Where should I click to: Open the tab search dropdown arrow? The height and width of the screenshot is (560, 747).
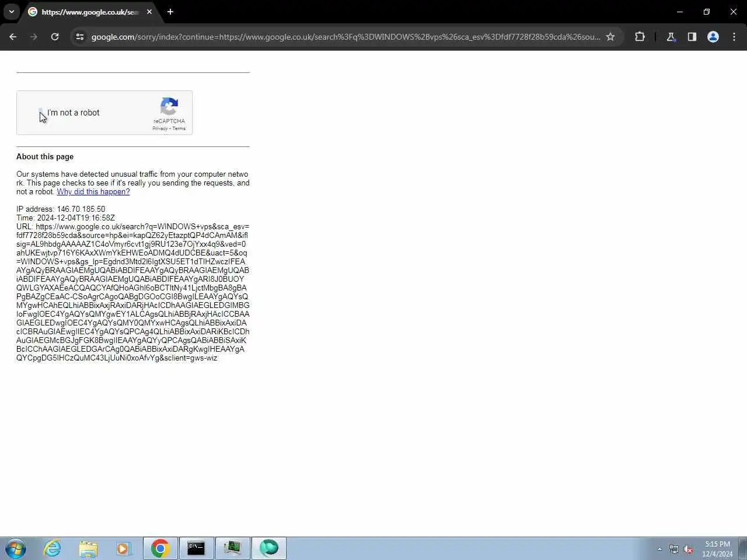click(11, 12)
